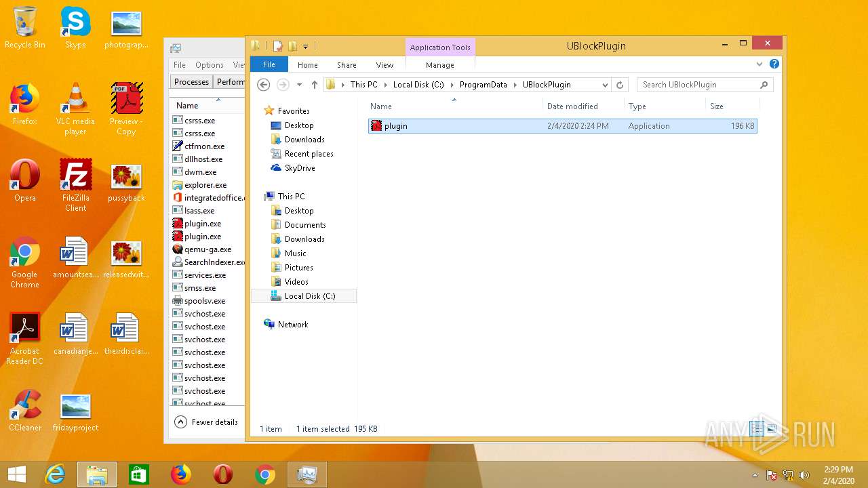Sort files by Date modified column

[x=583, y=106]
